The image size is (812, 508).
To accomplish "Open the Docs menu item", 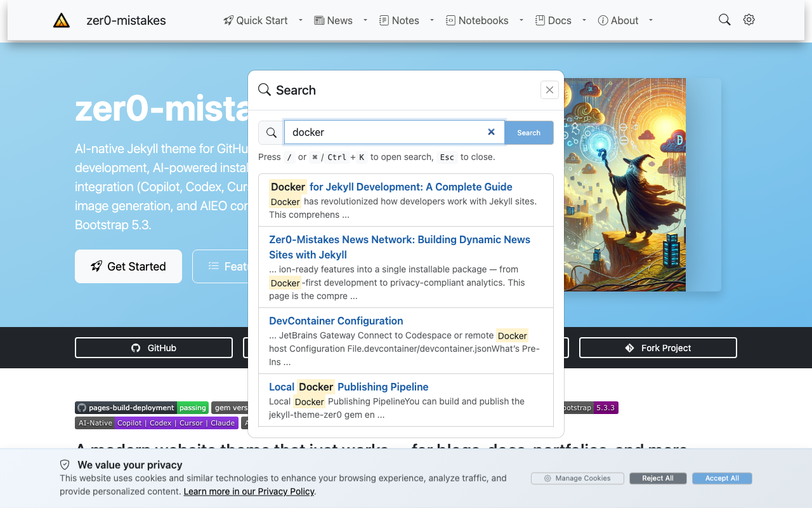I will point(553,20).
